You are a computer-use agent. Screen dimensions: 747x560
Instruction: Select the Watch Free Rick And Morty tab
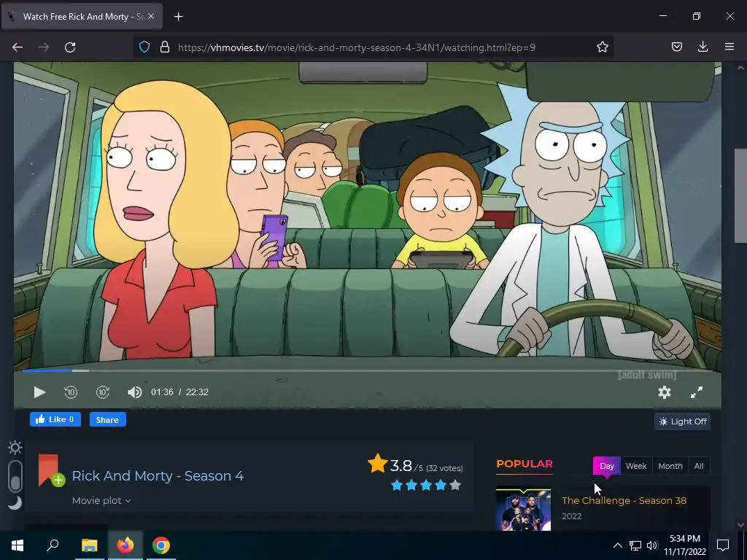(x=82, y=17)
